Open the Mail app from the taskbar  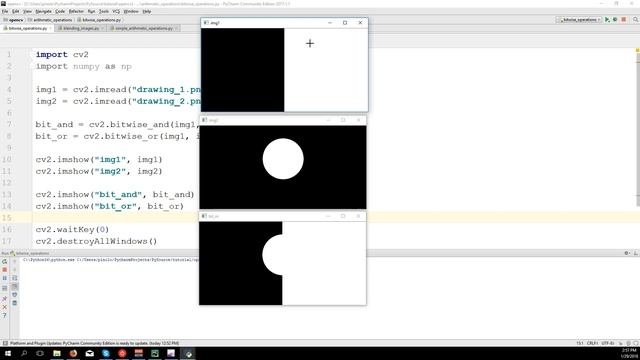[89, 353]
